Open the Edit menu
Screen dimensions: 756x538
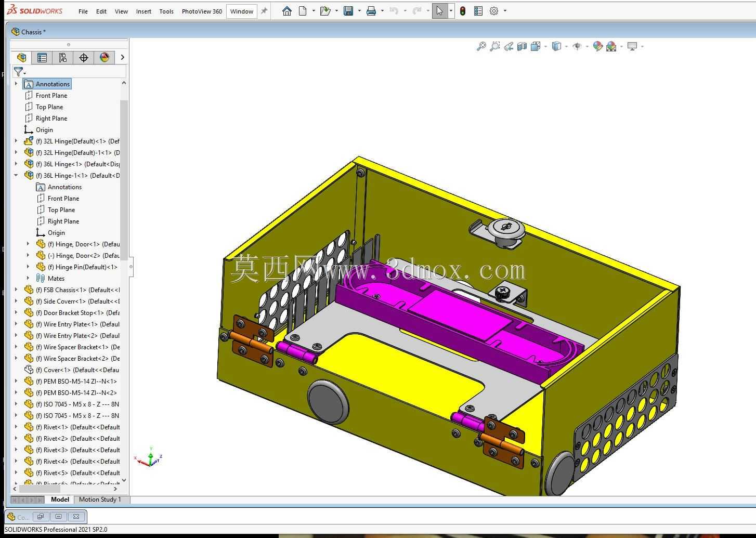(101, 11)
